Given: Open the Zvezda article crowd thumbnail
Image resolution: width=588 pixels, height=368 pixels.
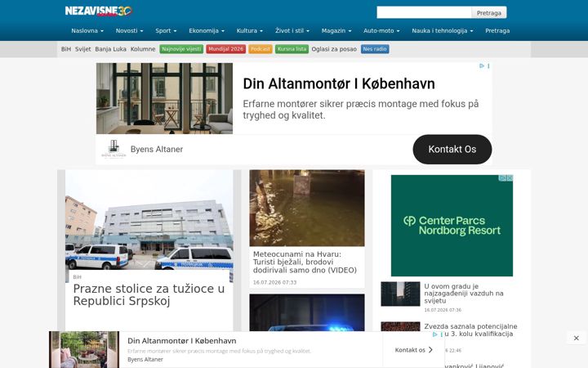Looking at the screenshot, I should [400, 326].
